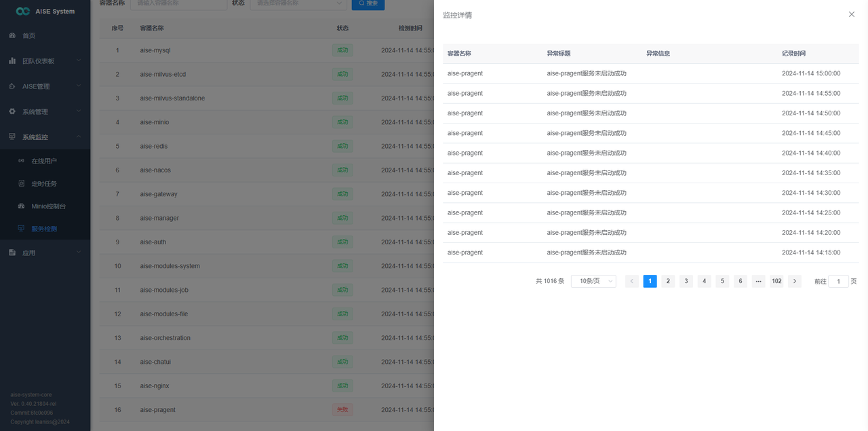Expand the 应用 chevron
This screenshot has height=431, width=868.
click(79, 252)
